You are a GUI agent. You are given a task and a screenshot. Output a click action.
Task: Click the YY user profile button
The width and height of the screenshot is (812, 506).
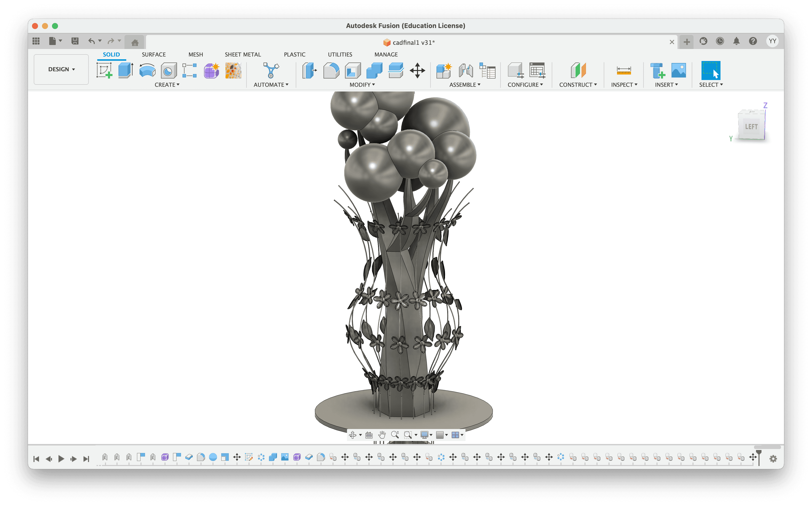coord(772,41)
